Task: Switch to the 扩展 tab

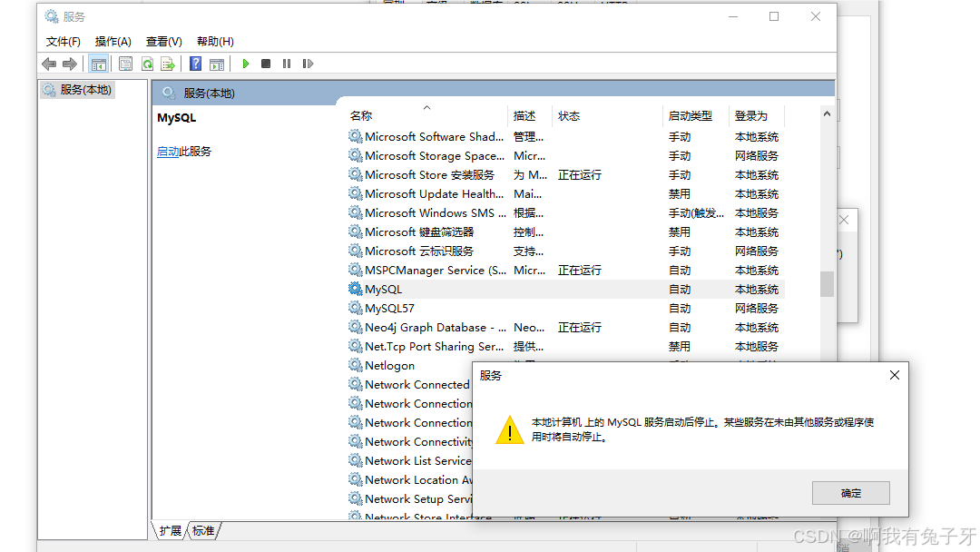Action: 170,531
